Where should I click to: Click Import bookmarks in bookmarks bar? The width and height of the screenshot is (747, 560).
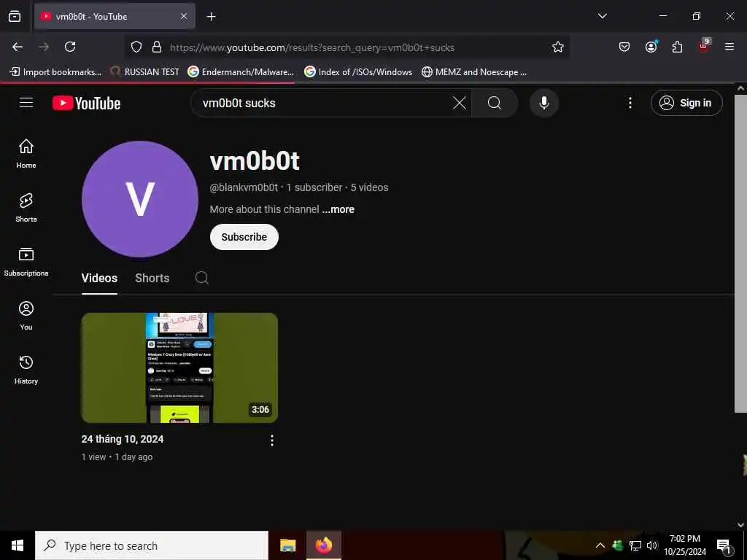click(55, 72)
